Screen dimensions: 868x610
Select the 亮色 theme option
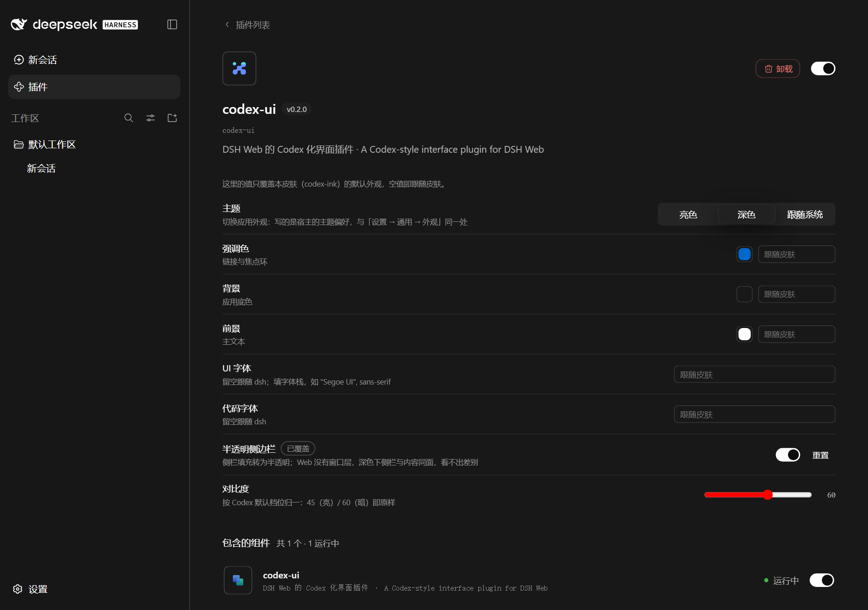click(x=688, y=215)
